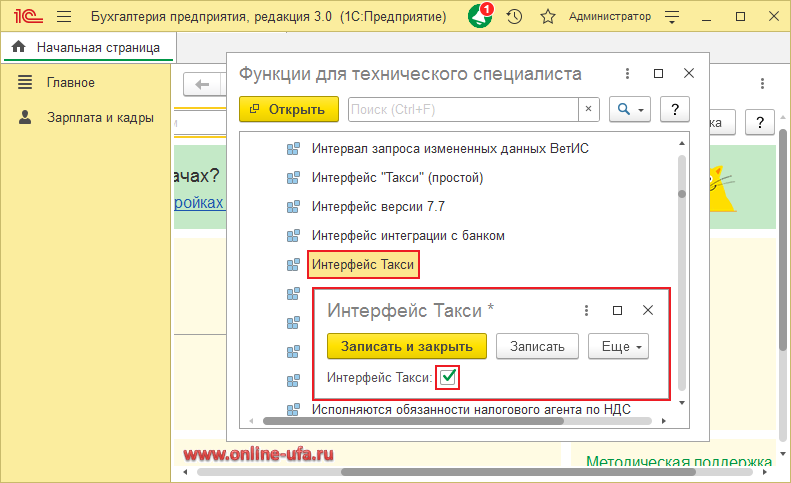Click the icon beside Интерфейс Такси row
The image size is (791, 483).
tap(293, 264)
